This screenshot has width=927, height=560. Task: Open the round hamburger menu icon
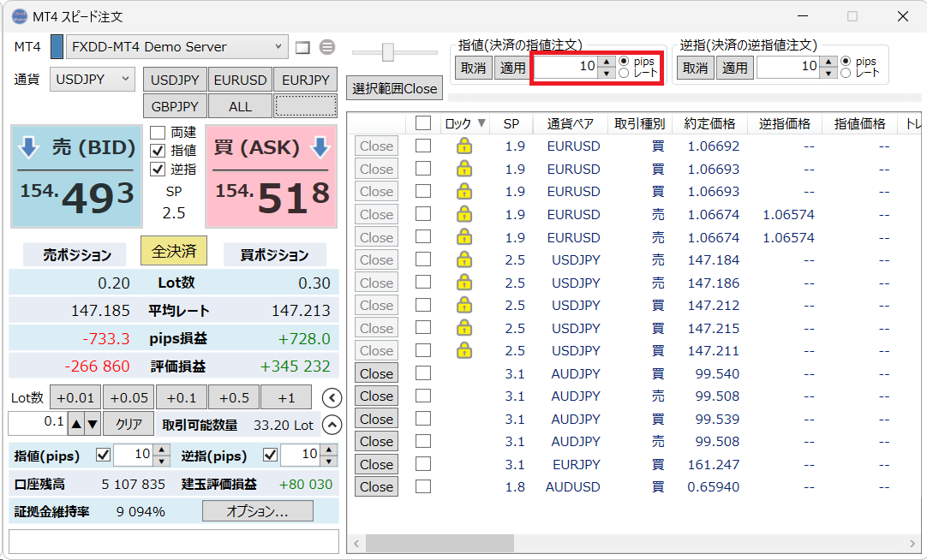point(327,47)
